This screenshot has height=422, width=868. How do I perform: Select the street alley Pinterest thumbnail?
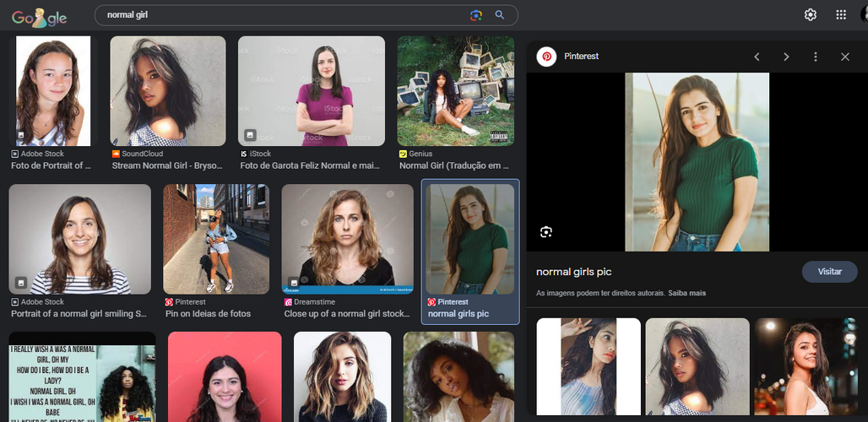pos(216,239)
